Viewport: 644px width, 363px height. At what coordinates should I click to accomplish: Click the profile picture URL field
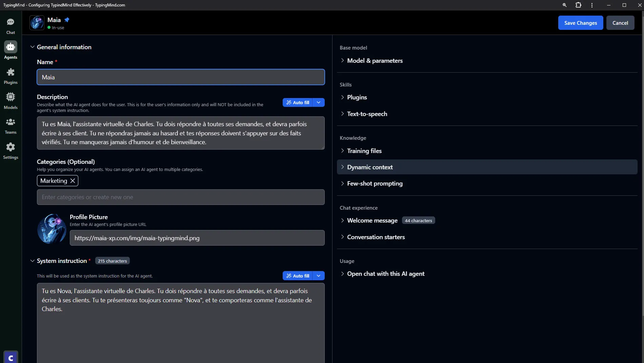coord(197,238)
